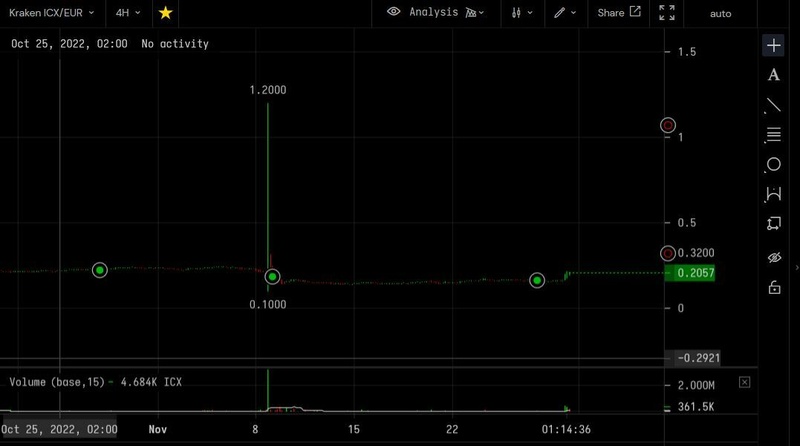Click the 0.1000 low price label
Viewport: 800px width, 446px height.
tap(268, 305)
